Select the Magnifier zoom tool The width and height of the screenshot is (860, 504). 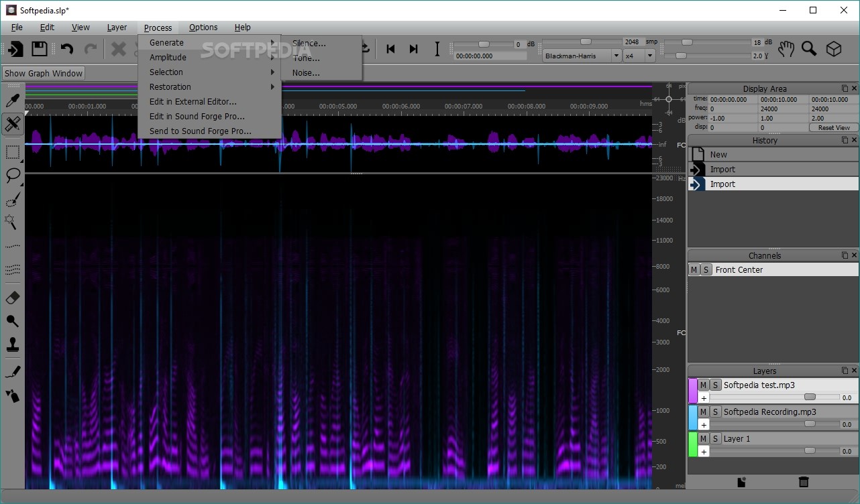809,49
